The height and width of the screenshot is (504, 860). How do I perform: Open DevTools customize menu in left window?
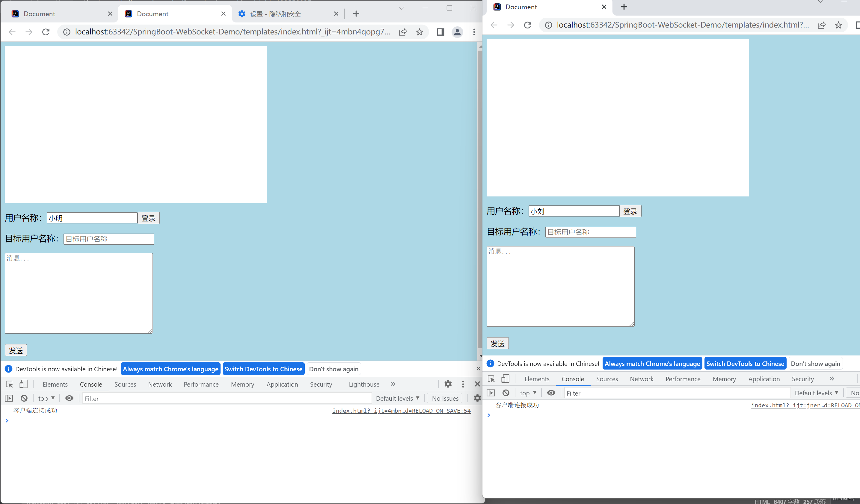click(x=463, y=384)
